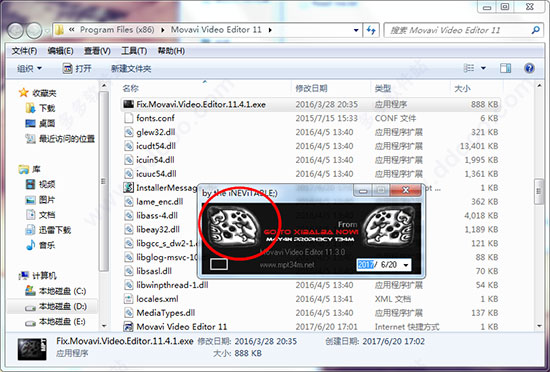Click the search magnifier icon
The width and height of the screenshot is (550, 372).
click(535, 30)
